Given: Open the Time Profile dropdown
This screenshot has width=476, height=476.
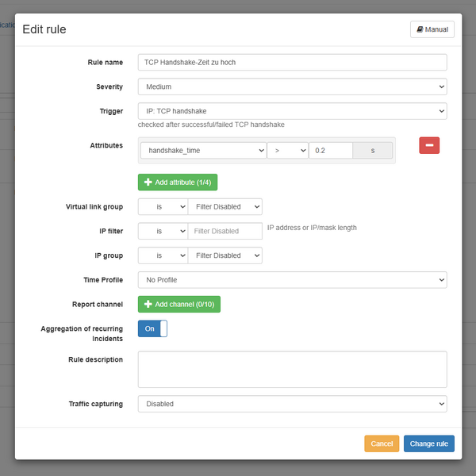Looking at the screenshot, I should tap(292, 280).
